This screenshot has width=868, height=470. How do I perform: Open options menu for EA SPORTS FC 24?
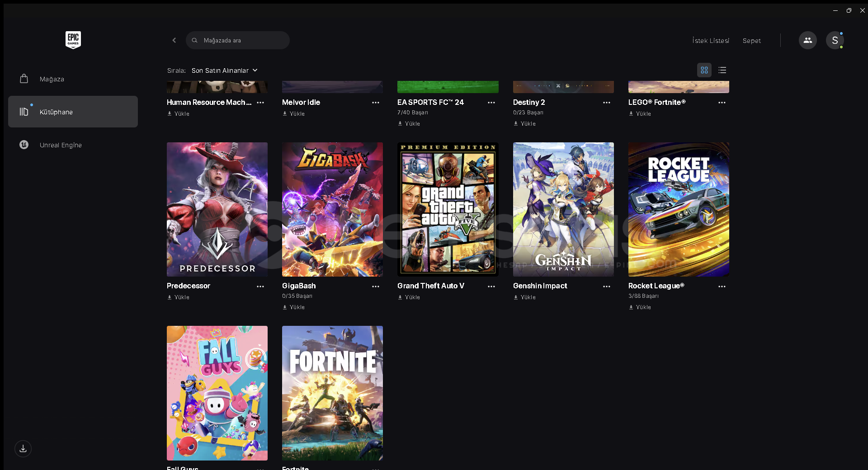pos(491,103)
